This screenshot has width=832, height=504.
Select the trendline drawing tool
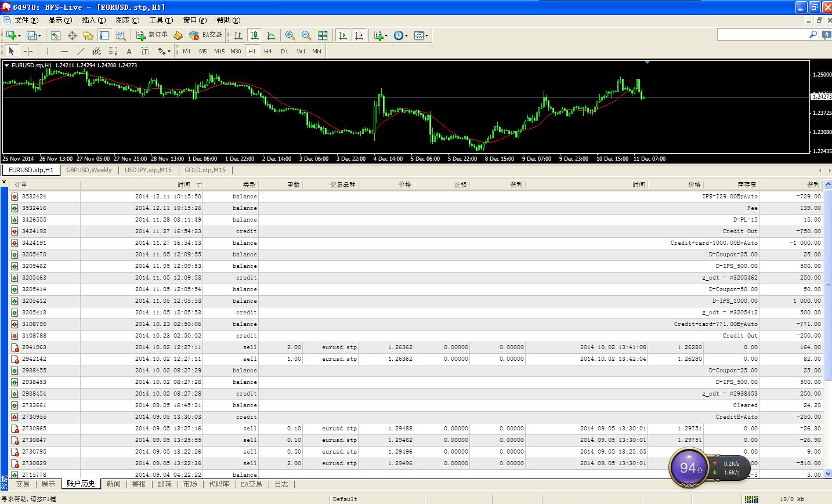[x=81, y=51]
